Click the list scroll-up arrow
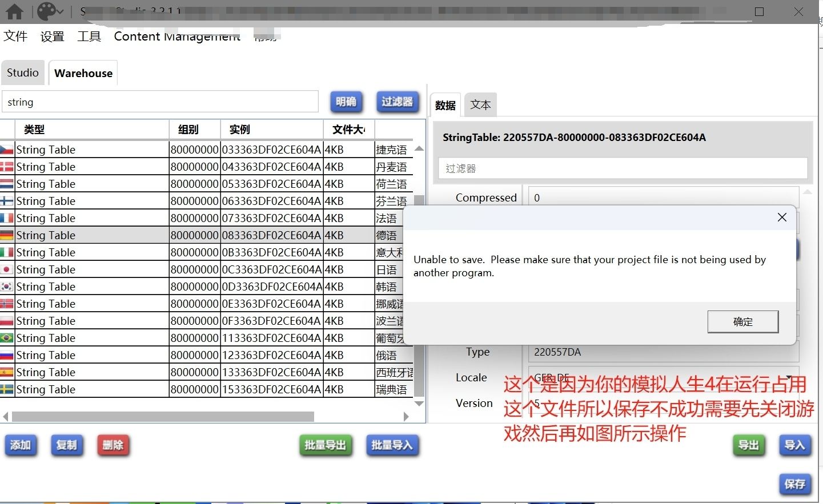823x504 pixels. click(x=419, y=148)
